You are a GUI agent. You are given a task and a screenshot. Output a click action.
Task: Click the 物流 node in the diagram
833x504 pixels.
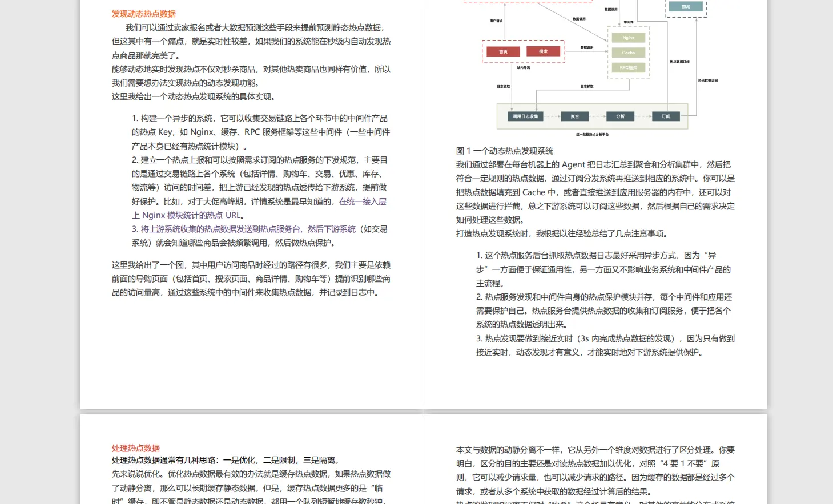point(686,6)
